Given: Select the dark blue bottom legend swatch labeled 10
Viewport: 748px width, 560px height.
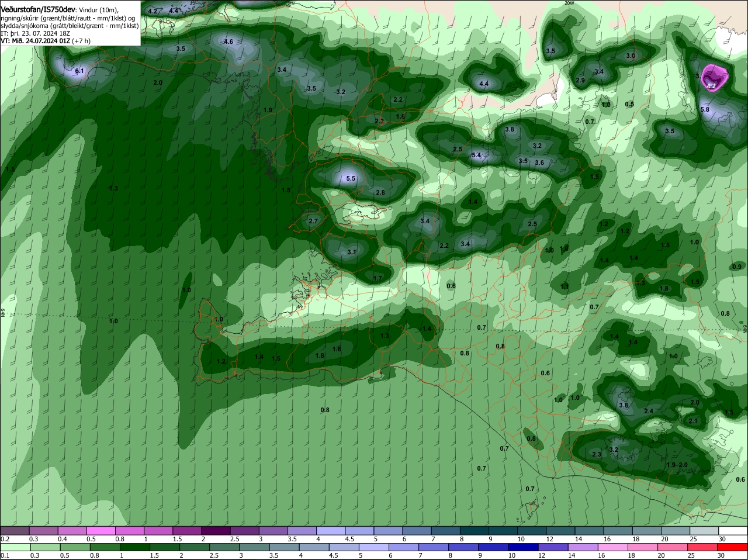Looking at the screenshot, I should click(523, 547).
